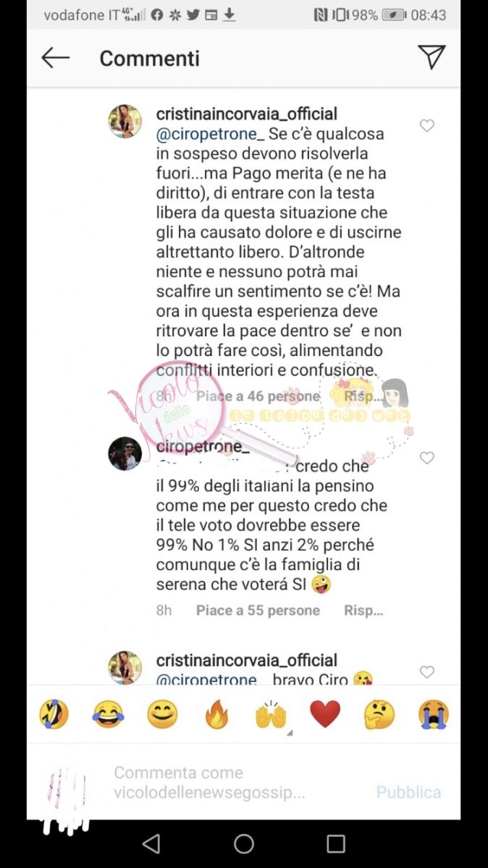Open cristinaincorvaia_official username at top
Image resolution: width=488 pixels, height=868 pixels.
tap(247, 114)
